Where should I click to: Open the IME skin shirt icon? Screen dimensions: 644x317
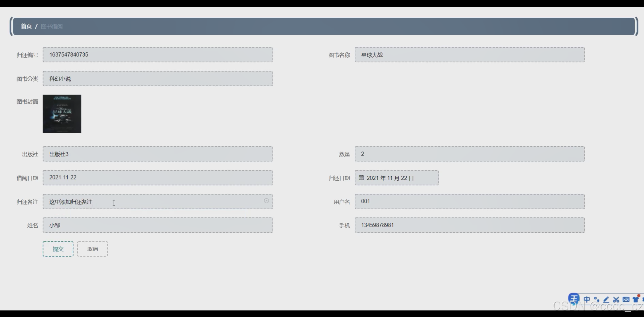[636, 300]
